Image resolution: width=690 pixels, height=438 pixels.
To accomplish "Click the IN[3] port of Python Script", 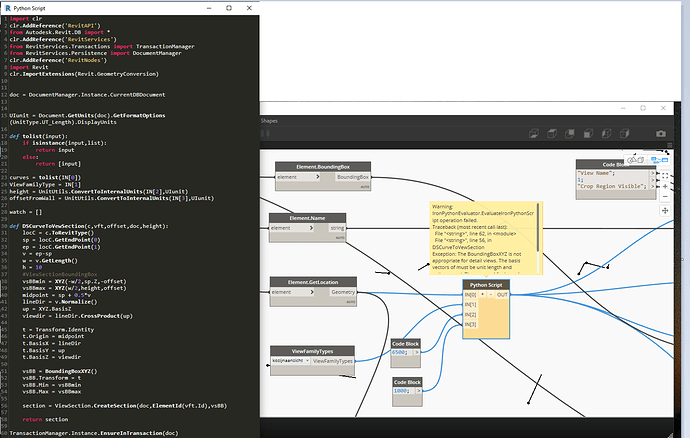I will (470, 324).
